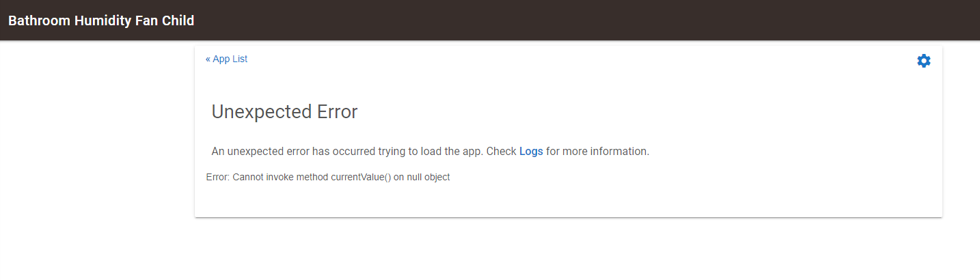
Task: Click the « chevron before App List
Action: click(208, 59)
